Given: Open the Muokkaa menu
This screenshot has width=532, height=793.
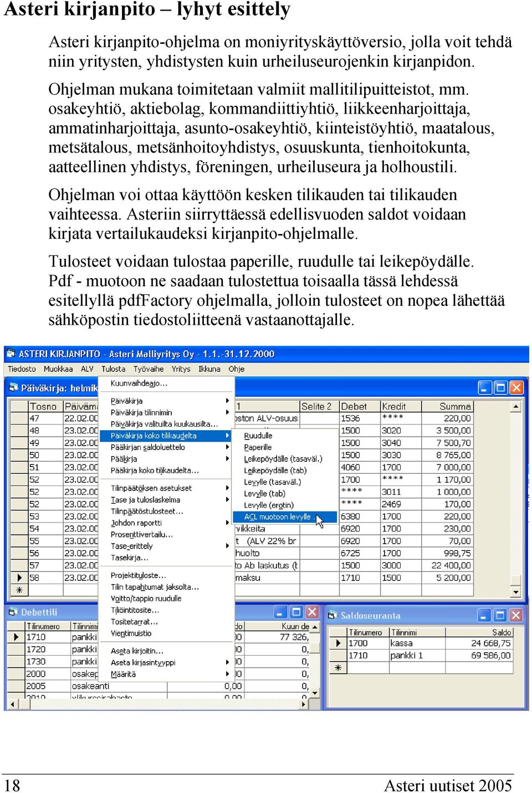Looking at the screenshot, I should coord(58,369).
